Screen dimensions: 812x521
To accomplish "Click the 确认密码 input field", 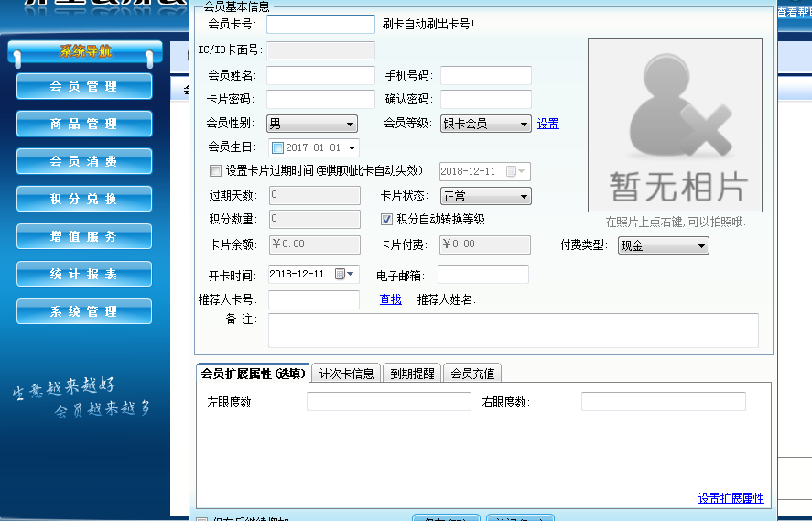I will (486, 99).
